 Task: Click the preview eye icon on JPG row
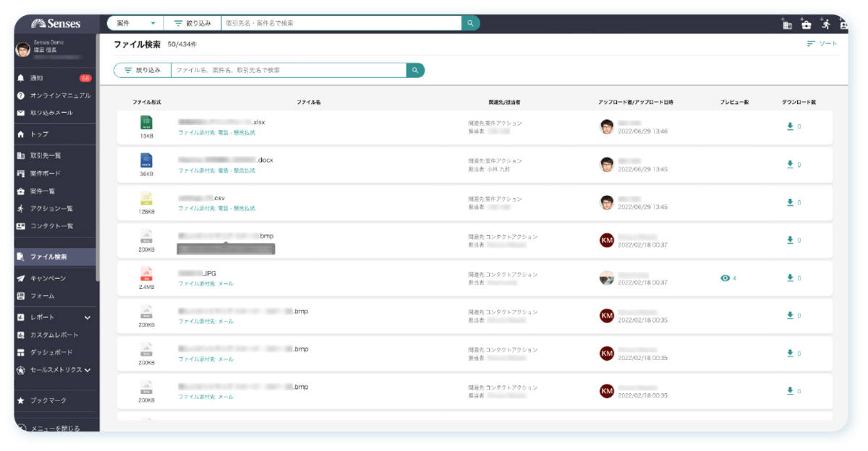point(725,278)
